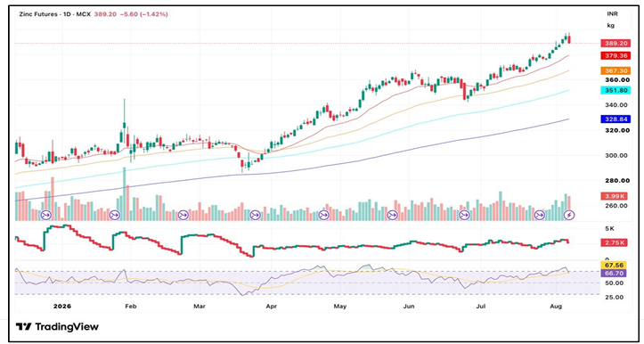This screenshot has width=644, height=344.
Task: Click the Zinc Futures - 1D - MCX title
Action: [55, 14]
